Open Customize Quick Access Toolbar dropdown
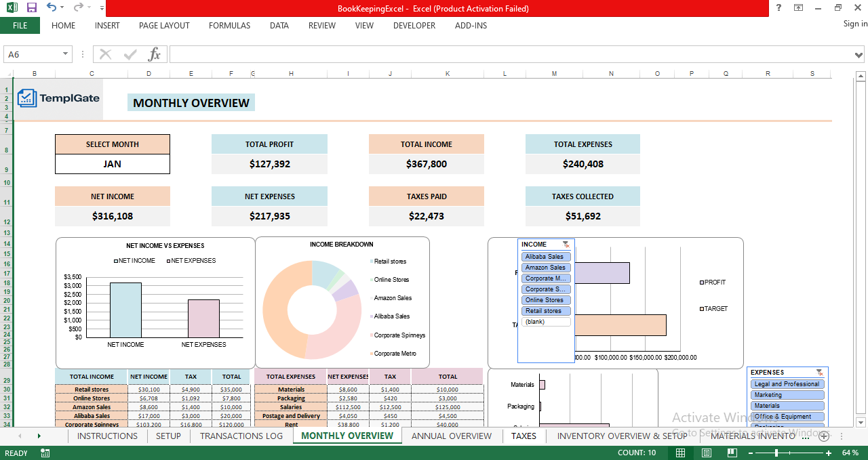868x460 pixels. click(x=102, y=8)
